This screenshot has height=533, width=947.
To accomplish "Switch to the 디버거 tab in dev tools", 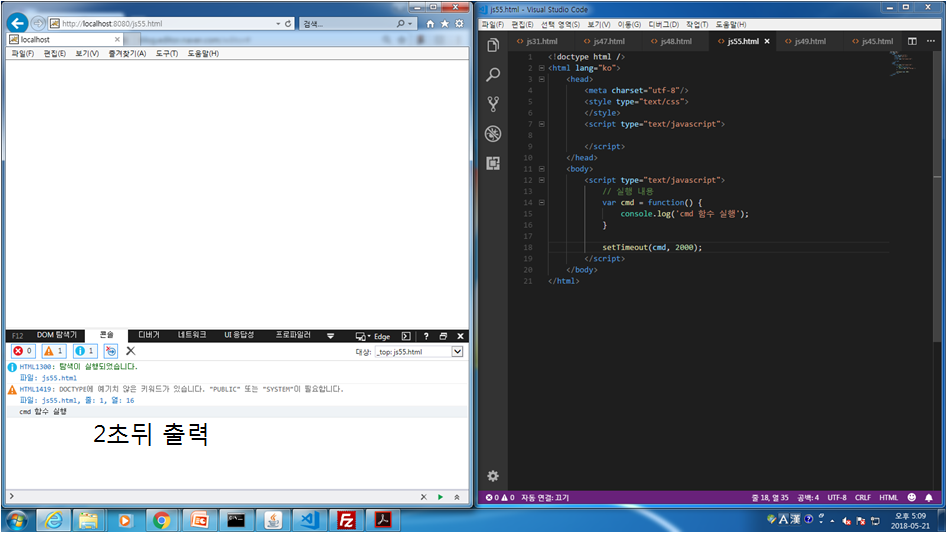I will coord(149,335).
